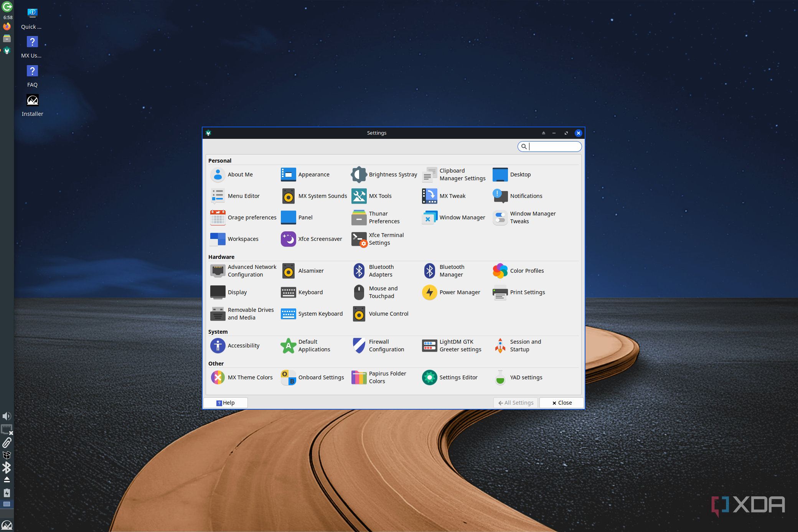Launch Menu Editor
This screenshot has height=532, width=798.
pyautogui.click(x=235, y=196)
